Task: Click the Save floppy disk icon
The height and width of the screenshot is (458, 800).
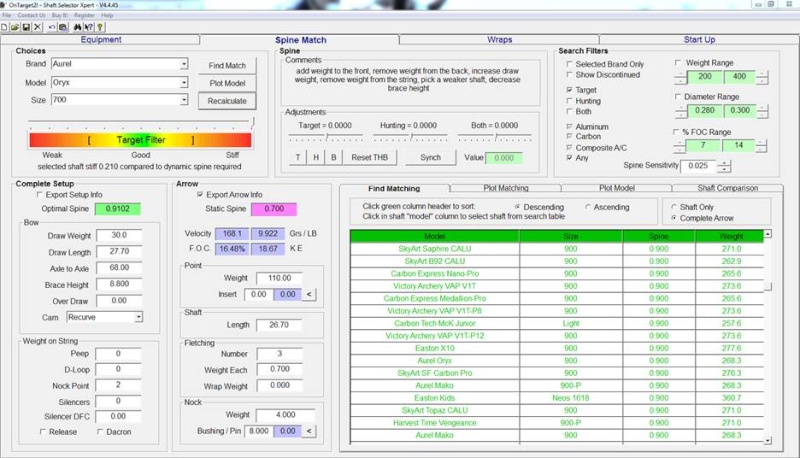Action: click(x=26, y=27)
